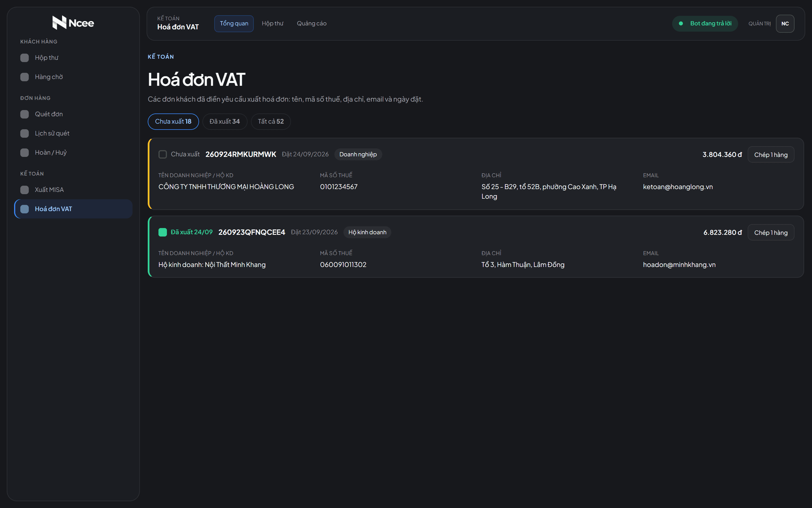Click the Đã xuất 24/09 status label
The height and width of the screenshot is (508, 812).
point(192,232)
